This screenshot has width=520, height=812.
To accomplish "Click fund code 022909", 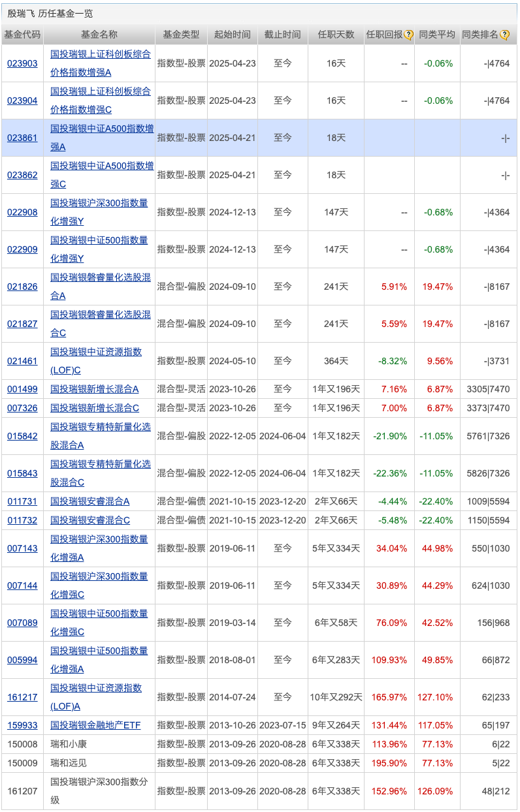I will pos(22,249).
